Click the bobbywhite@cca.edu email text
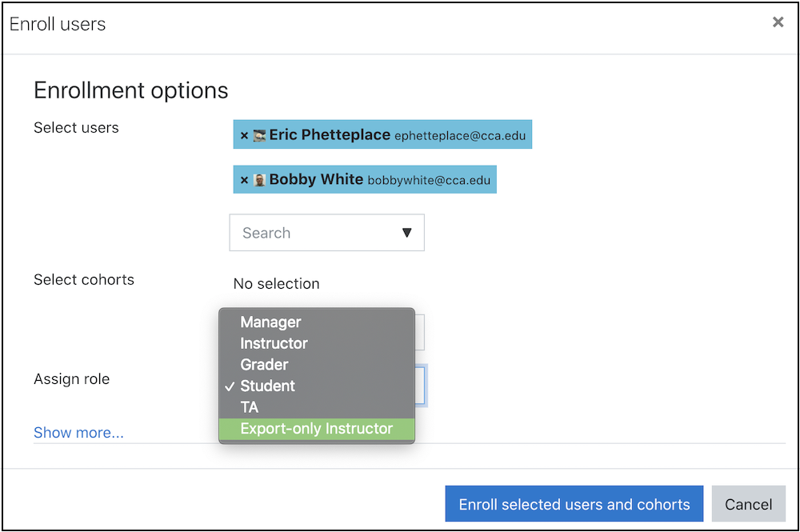Viewport: 800px width, 532px height. coord(429,181)
